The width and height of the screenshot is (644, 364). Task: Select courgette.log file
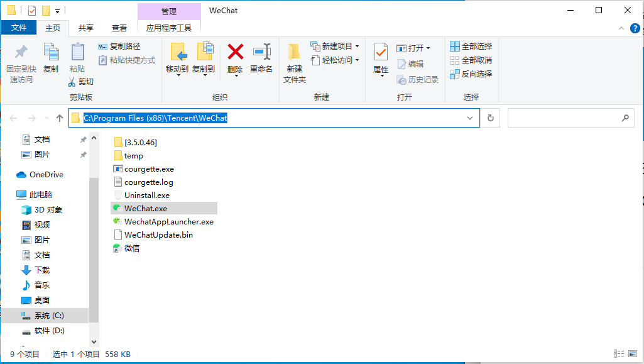(x=143, y=182)
